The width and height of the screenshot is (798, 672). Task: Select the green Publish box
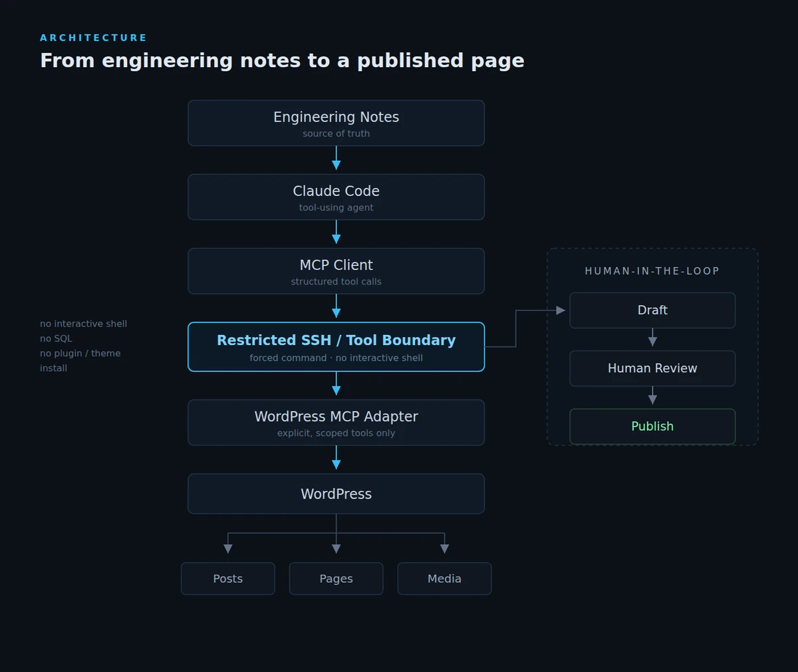pyautogui.click(x=652, y=426)
